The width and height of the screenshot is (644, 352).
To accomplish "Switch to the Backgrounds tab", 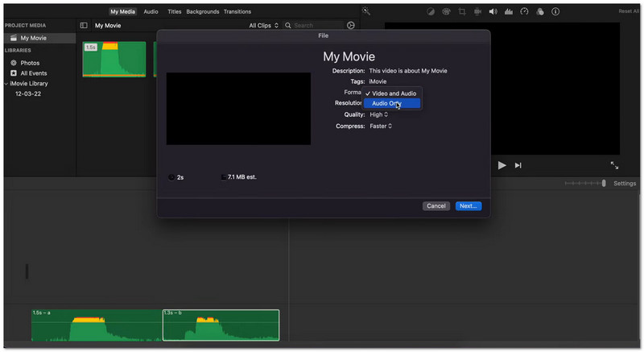I will click(x=203, y=11).
